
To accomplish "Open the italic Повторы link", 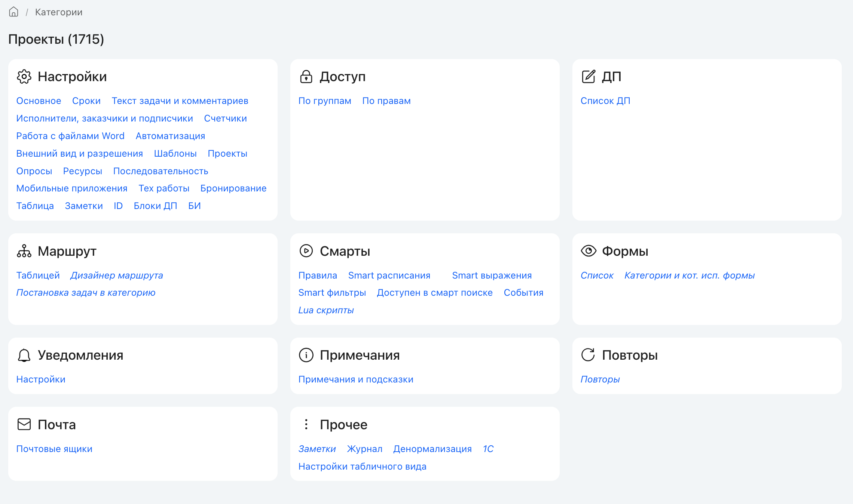I will pyautogui.click(x=600, y=379).
